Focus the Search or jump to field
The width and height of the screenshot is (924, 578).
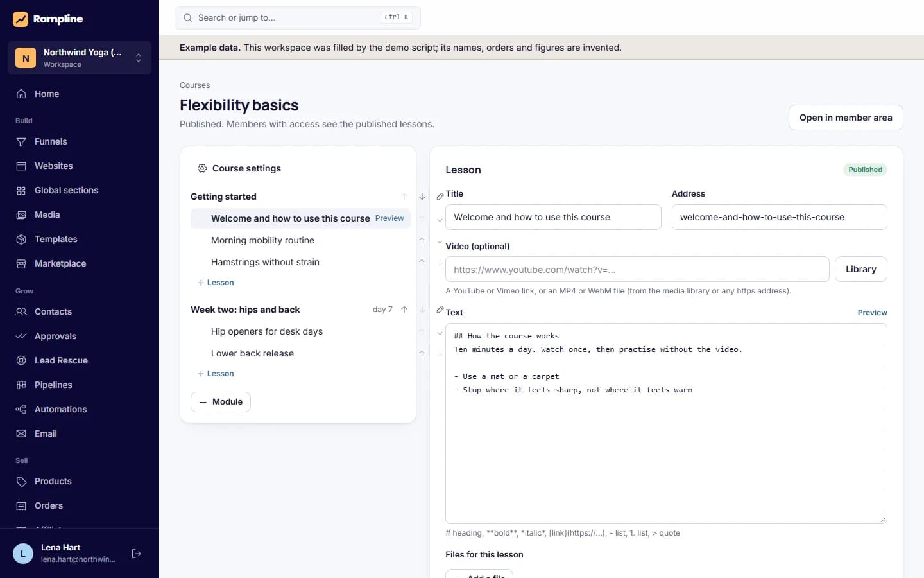298,18
